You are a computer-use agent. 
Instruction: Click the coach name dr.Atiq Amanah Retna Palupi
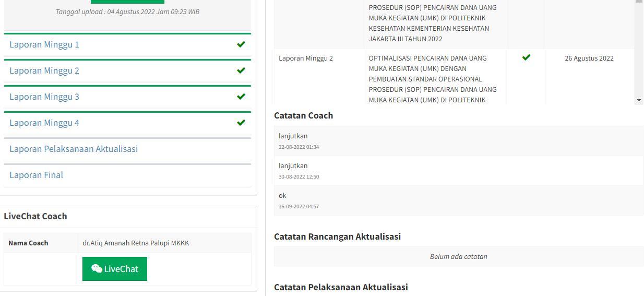[136, 243]
